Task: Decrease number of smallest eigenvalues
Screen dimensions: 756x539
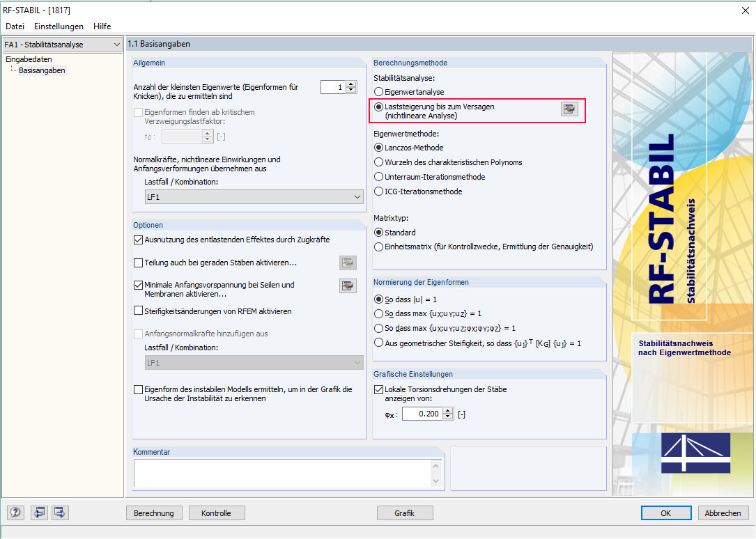Action: coord(351,90)
